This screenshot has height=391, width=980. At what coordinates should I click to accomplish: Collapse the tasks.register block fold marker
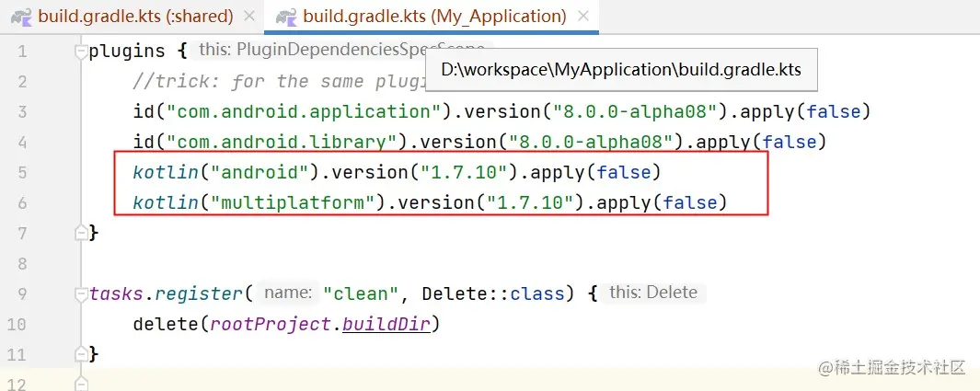tap(81, 293)
